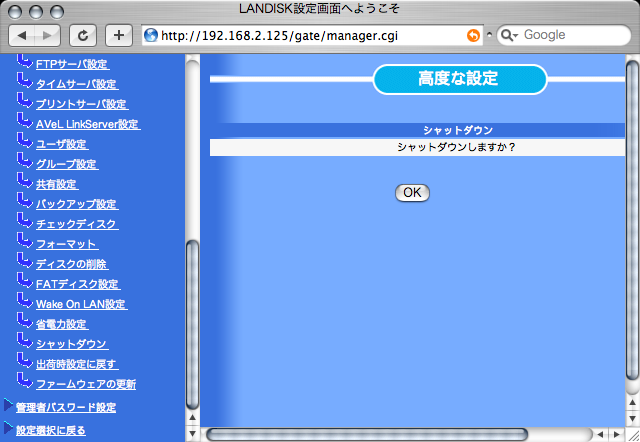Open FTPサーバ設定 link

pyautogui.click(x=72, y=64)
